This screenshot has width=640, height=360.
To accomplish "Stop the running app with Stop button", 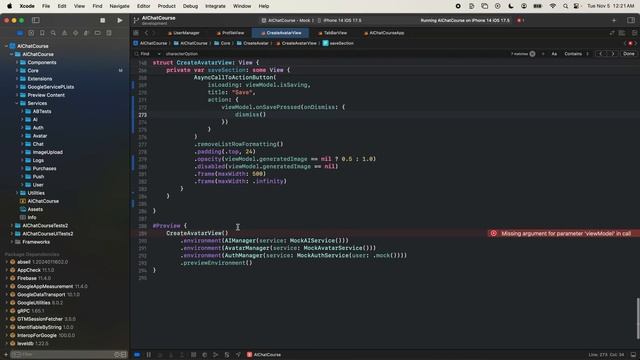I will [x=102, y=20].
